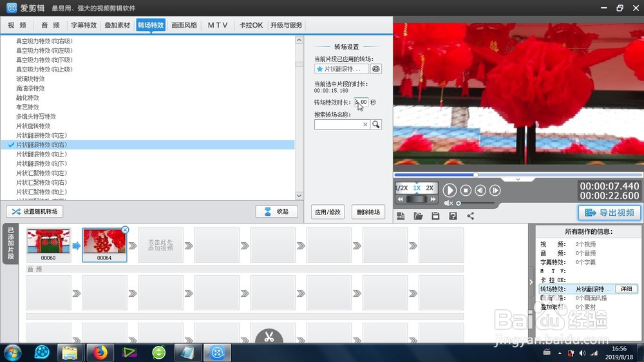Open 详细 details for 转场特效
Screen dimensions: 644x362
pos(626,289)
